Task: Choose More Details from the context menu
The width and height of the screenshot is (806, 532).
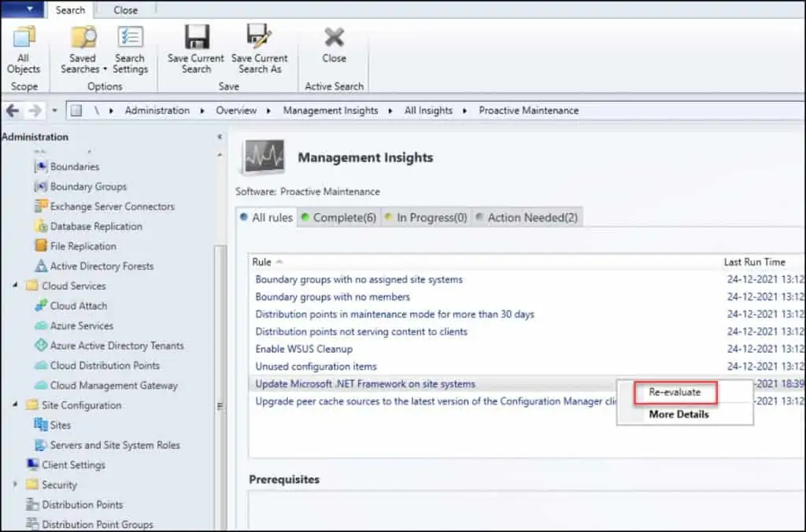Action: point(678,414)
